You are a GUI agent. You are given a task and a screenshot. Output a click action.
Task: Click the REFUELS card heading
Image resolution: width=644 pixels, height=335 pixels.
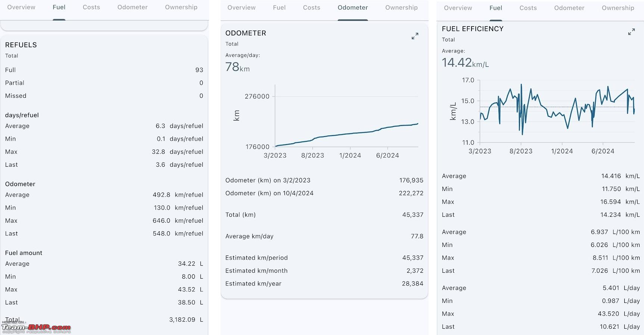[21, 45]
